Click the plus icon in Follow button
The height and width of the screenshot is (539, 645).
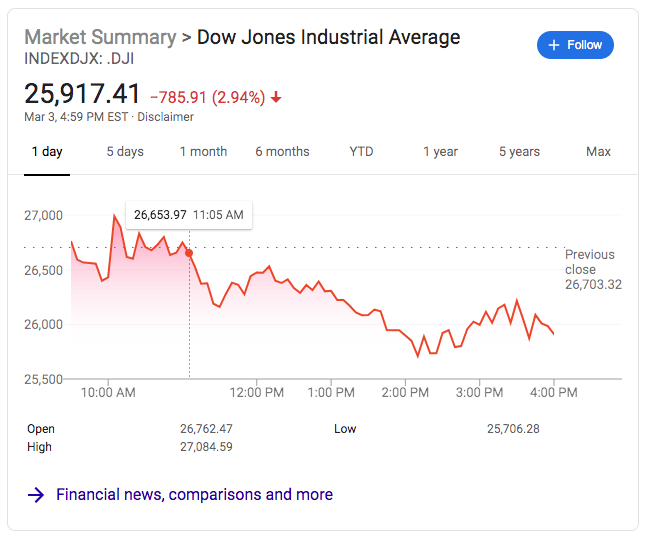(553, 45)
